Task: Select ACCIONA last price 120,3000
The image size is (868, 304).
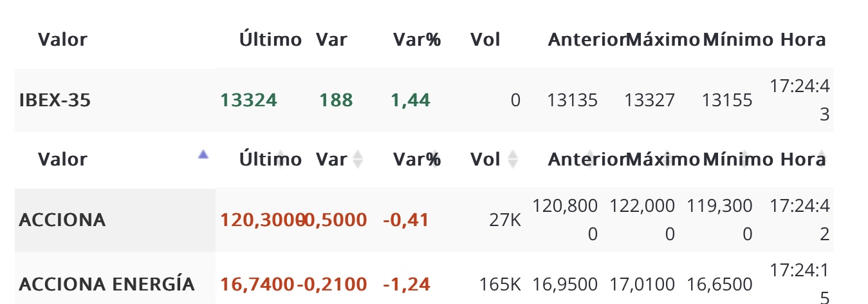Action: pos(258,220)
